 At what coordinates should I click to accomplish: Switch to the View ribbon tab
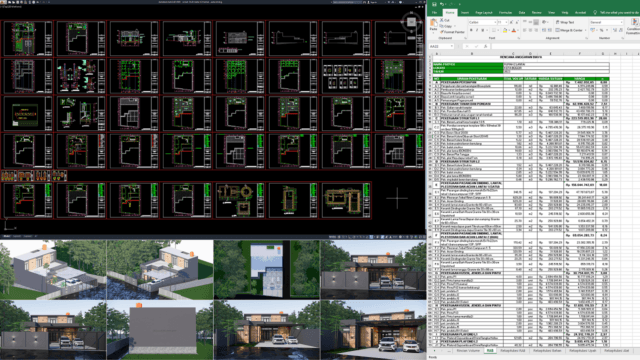pyautogui.click(x=551, y=13)
